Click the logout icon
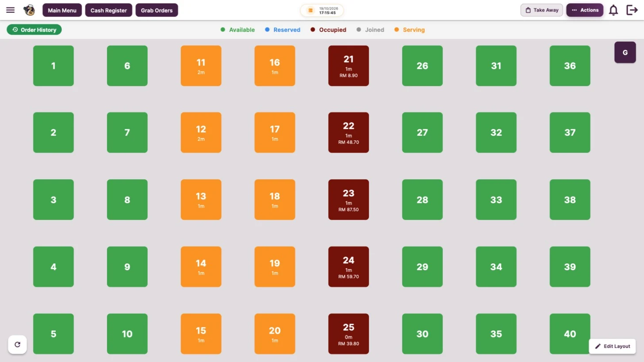 coord(632,10)
